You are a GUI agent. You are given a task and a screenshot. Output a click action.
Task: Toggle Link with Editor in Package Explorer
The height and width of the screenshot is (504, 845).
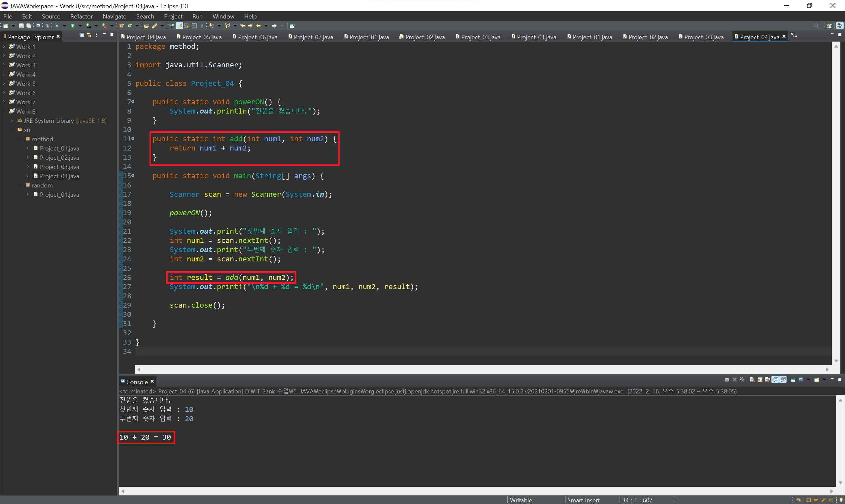(x=89, y=35)
